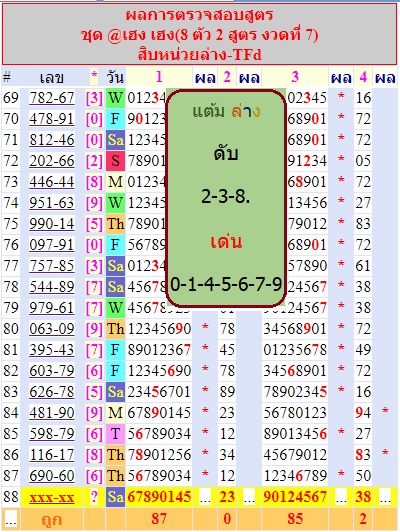The width and height of the screenshot is (400, 532).
Task: Select the ? cell in the yellow row
Action: click(x=94, y=497)
